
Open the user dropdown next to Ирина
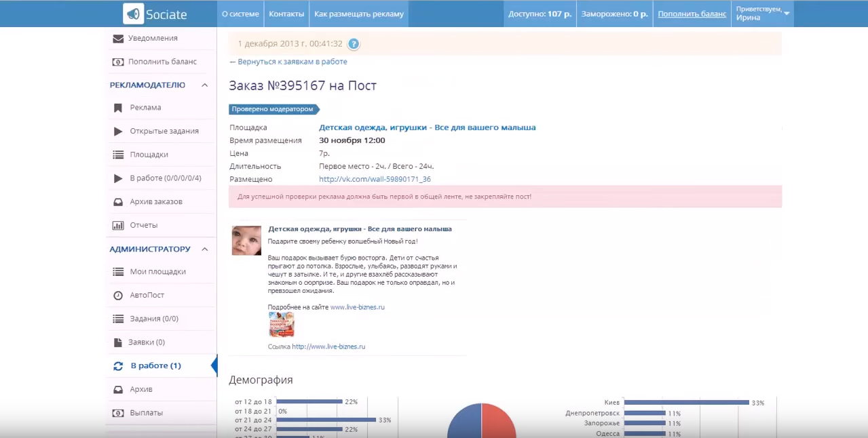tap(787, 14)
